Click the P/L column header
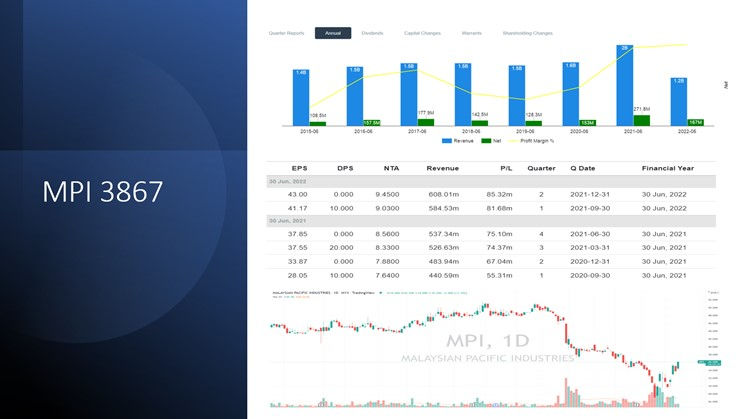The image size is (752, 419). click(506, 168)
